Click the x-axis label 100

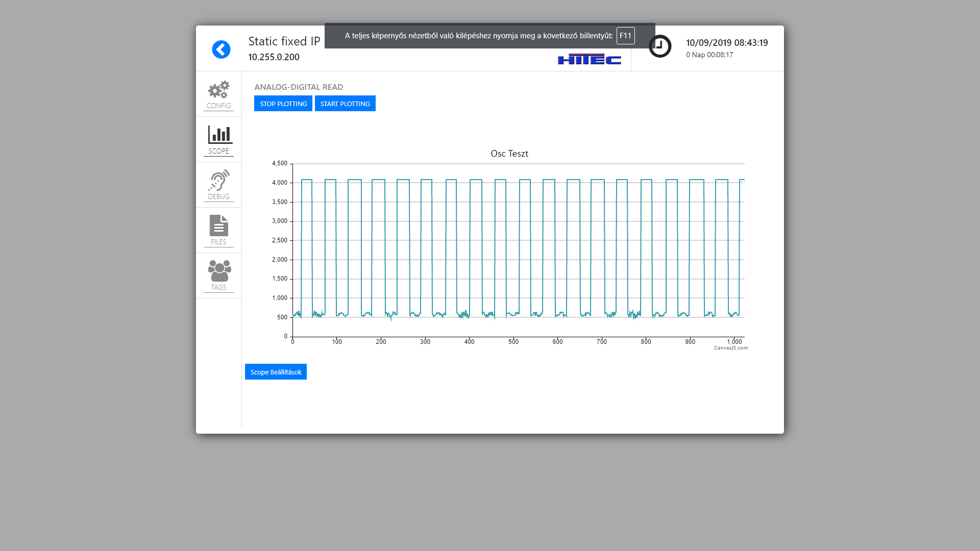point(337,342)
